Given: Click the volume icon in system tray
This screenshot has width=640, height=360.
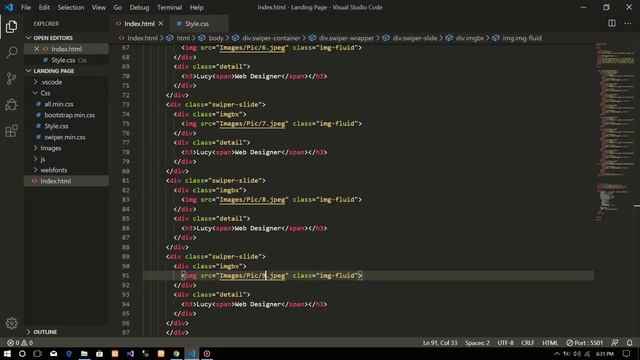Looking at the screenshot, I should 577,354.
